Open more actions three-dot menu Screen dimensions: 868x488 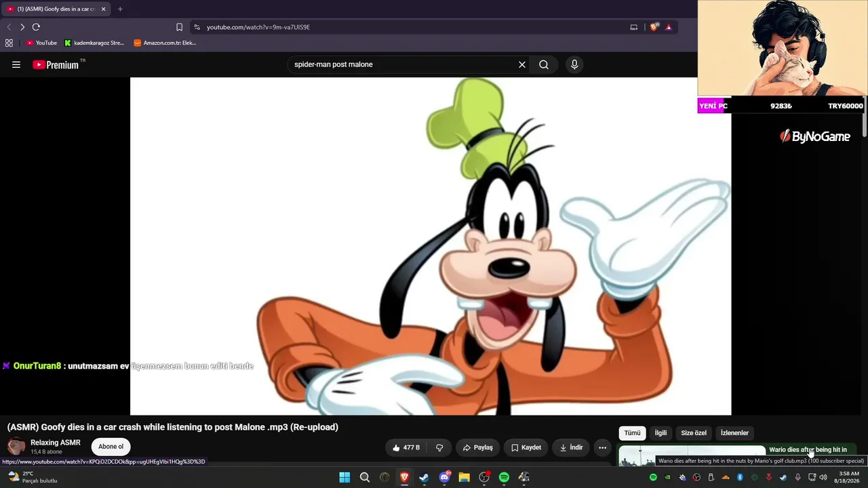coord(602,447)
